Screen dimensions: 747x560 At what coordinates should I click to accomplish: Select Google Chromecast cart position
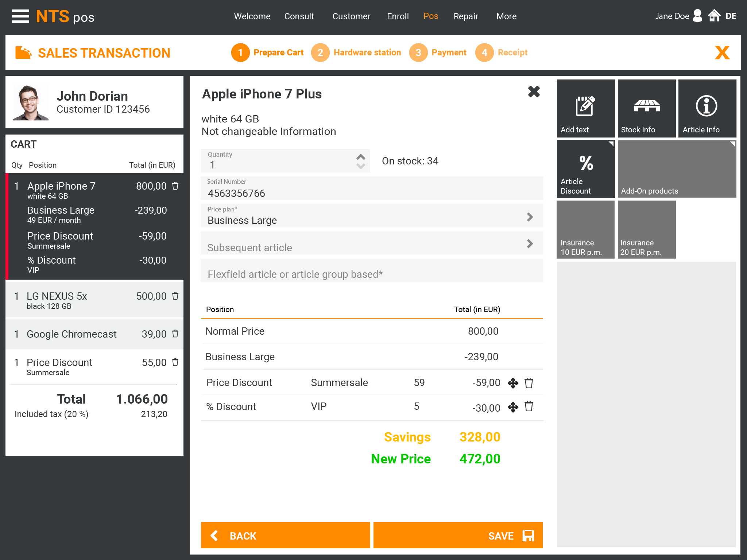(x=94, y=334)
